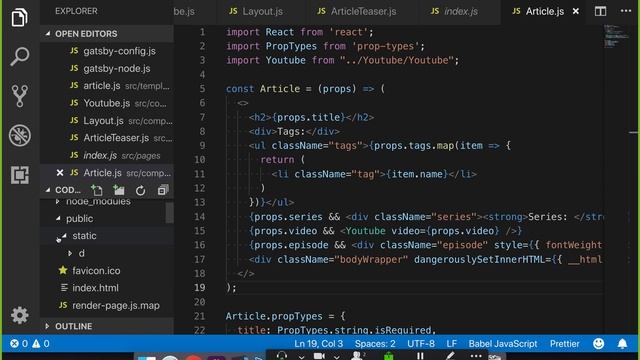The width and height of the screenshot is (640, 360).
Task: Click the pause button in bottom toolbar
Action: [x=420, y=356]
